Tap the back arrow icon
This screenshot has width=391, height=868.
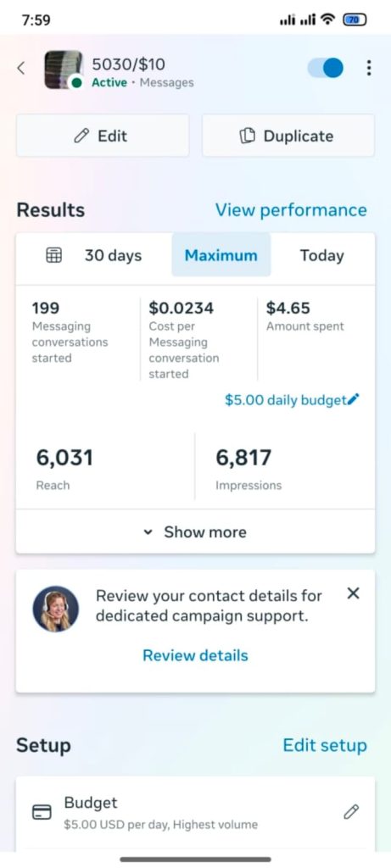[x=21, y=69]
